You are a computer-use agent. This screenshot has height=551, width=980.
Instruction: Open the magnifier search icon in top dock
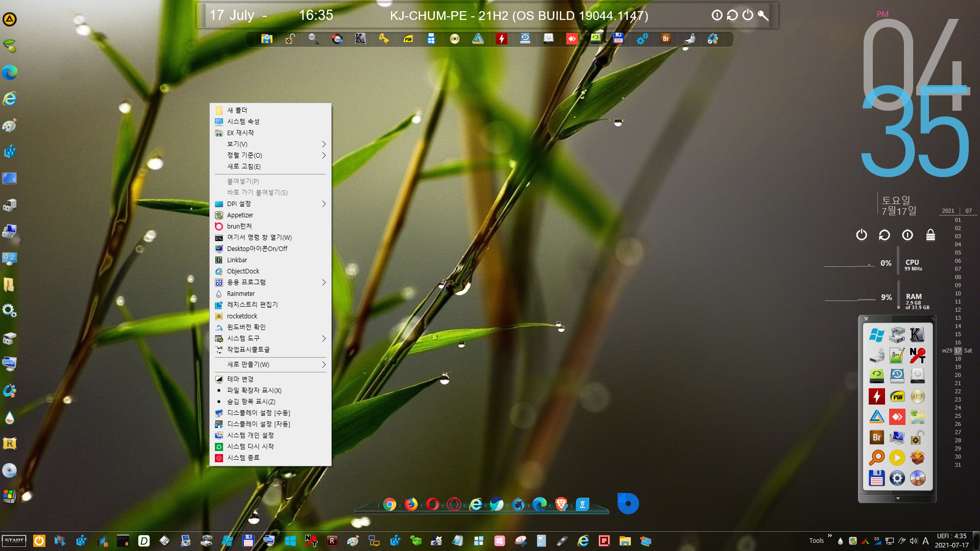click(313, 39)
